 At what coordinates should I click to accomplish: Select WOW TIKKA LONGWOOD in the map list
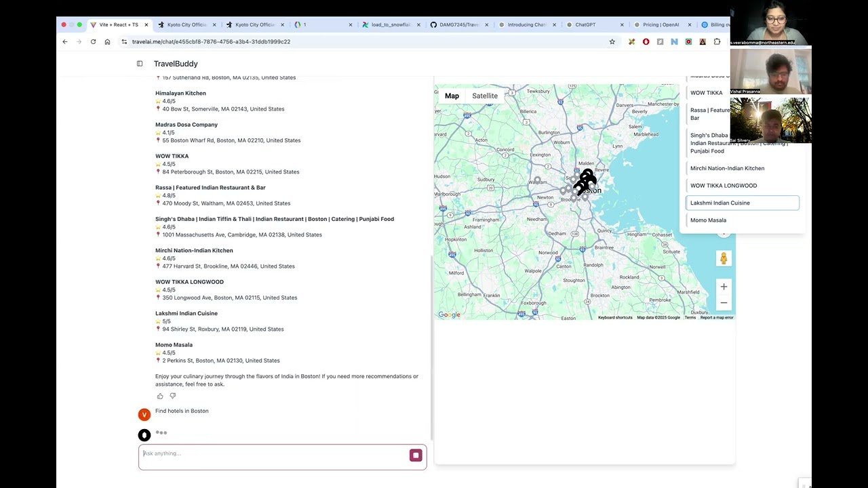[x=743, y=186]
